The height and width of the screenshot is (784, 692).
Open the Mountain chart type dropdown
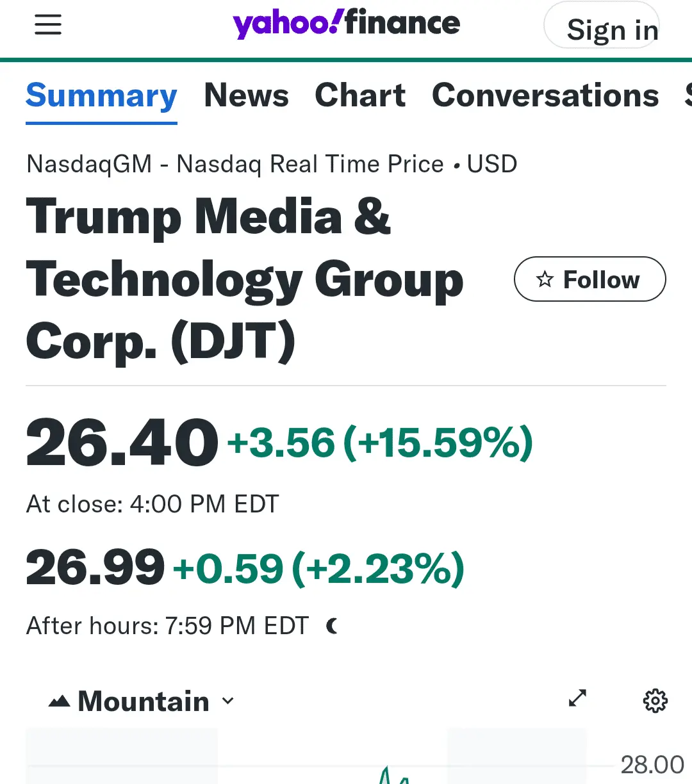(x=143, y=701)
